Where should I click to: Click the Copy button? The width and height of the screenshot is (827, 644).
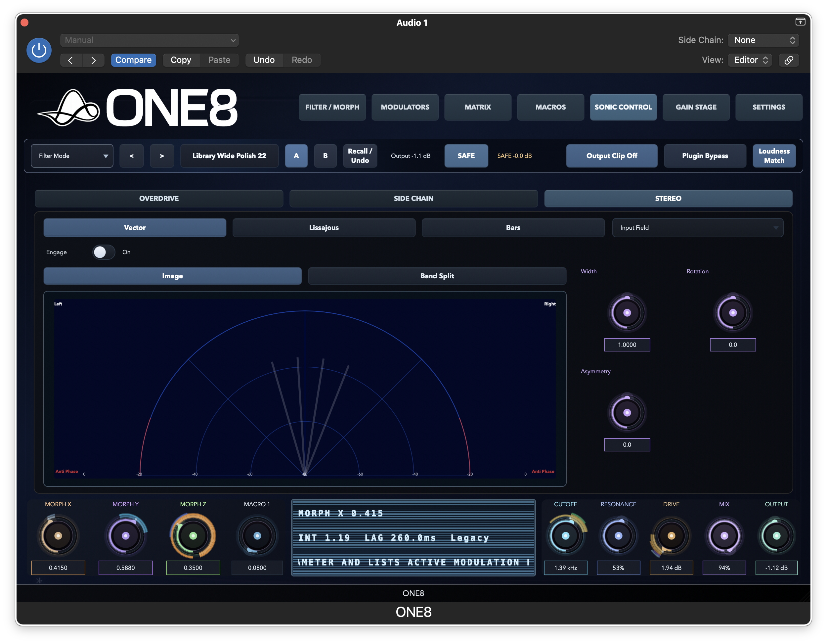click(181, 60)
